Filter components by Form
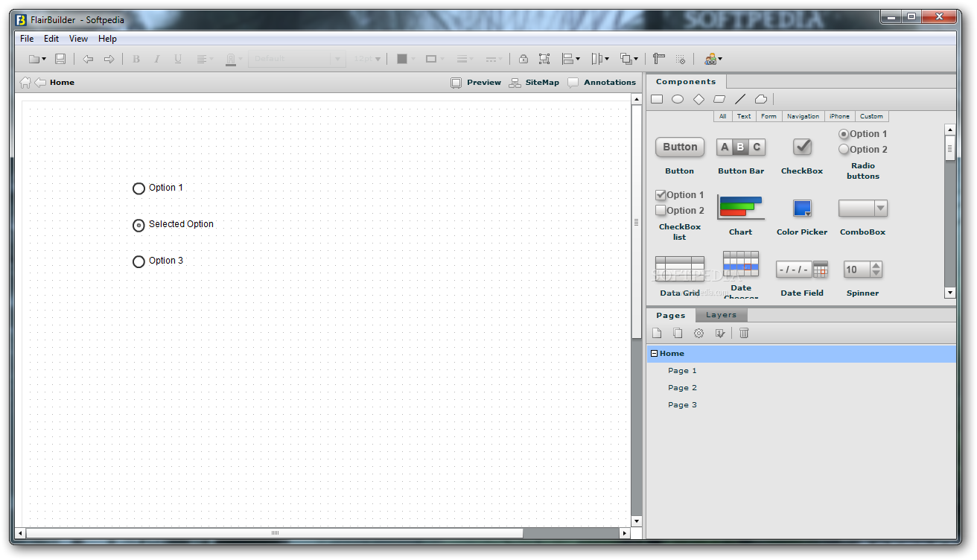 (768, 116)
